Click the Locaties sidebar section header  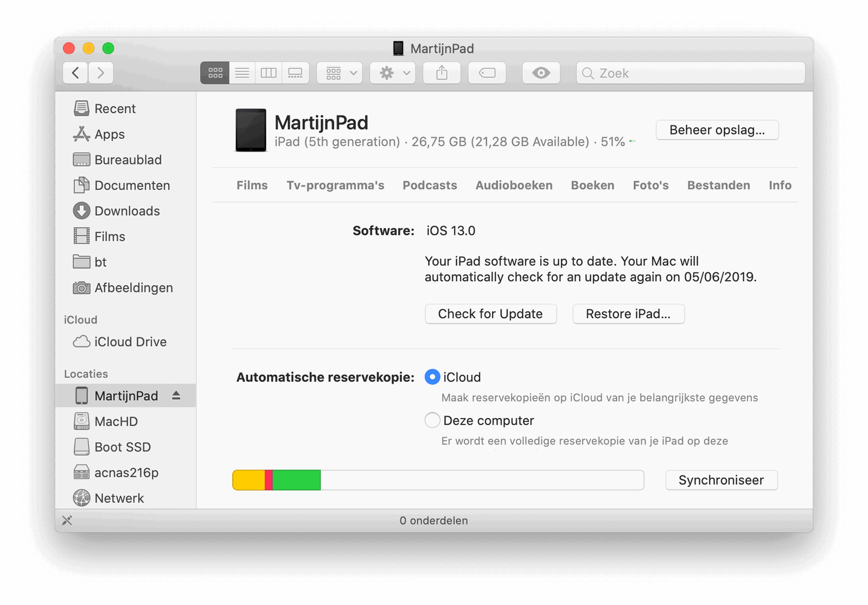tap(86, 374)
